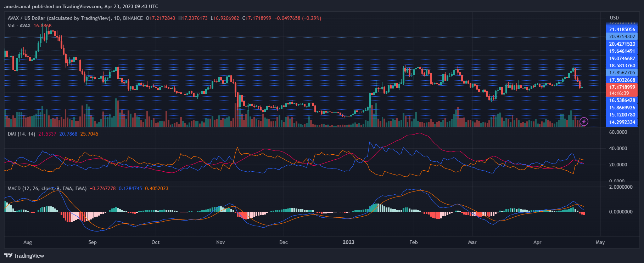Screen dimensions: 644x263
Task: Click the Aug label on the time axis
Action: coord(28,242)
